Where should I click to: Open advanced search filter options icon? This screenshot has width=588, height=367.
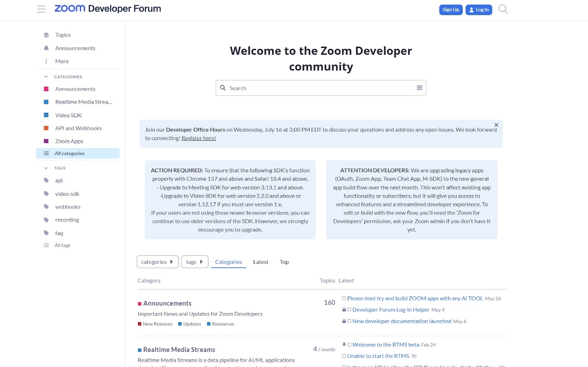[x=419, y=88]
